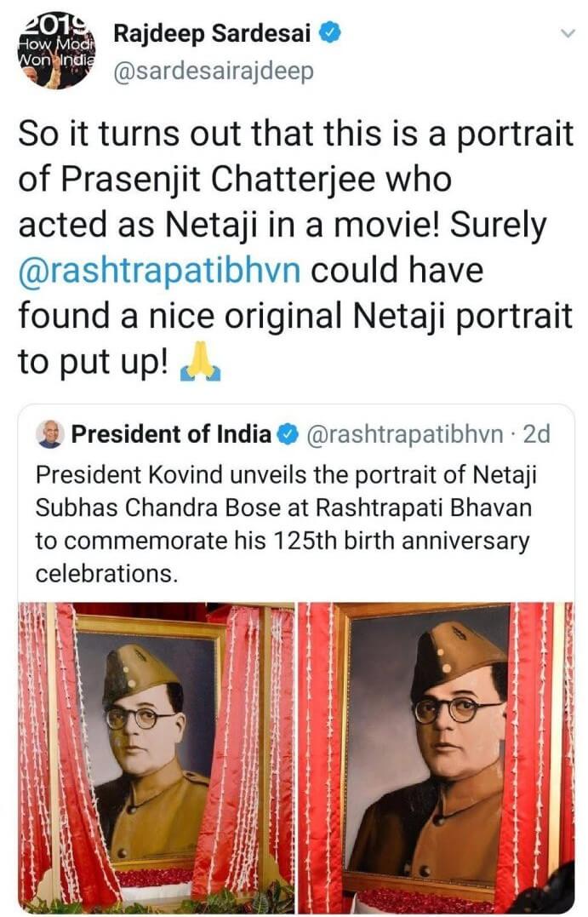Click verified badge beside President of India

288,435
